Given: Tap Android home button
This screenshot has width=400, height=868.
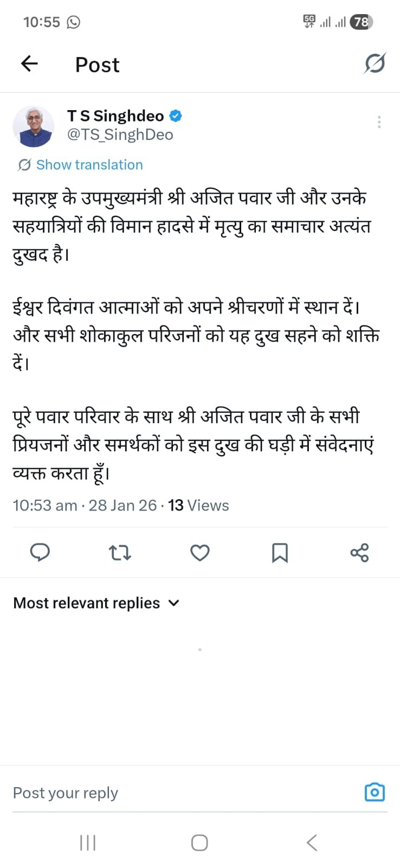Looking at the screenshot, I should point(199,843).
